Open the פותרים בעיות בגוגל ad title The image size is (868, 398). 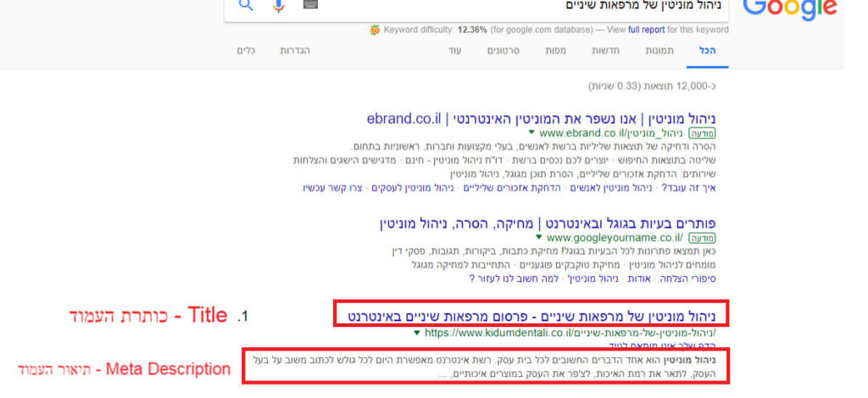click(548, 224)
